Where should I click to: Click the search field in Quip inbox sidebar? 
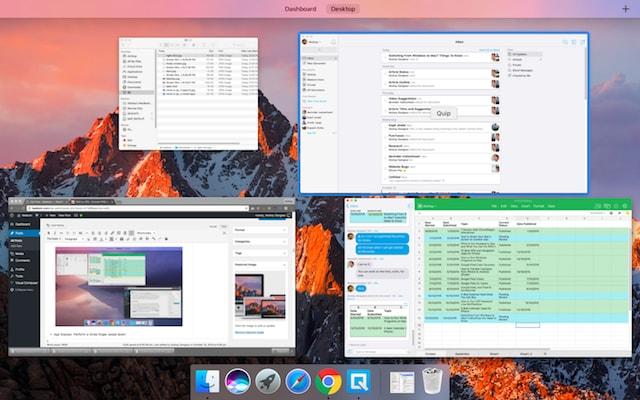click(x=319, y=50)
